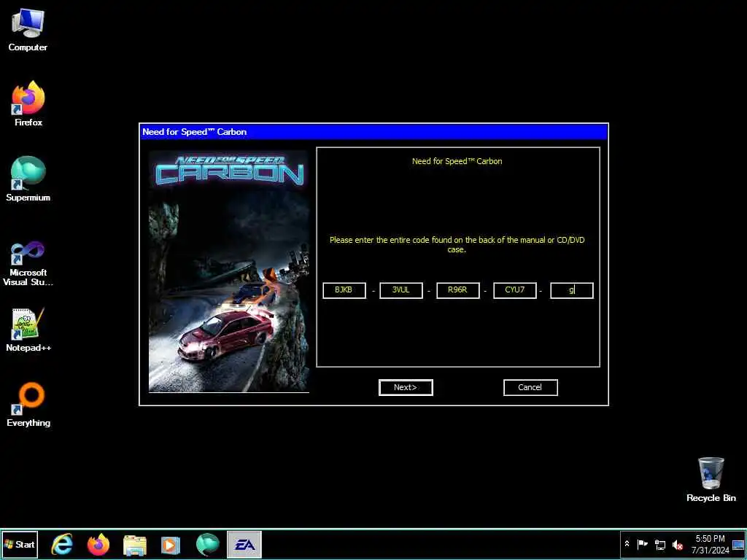Open the Supermium desktop shortcut

tap(28, 179)
